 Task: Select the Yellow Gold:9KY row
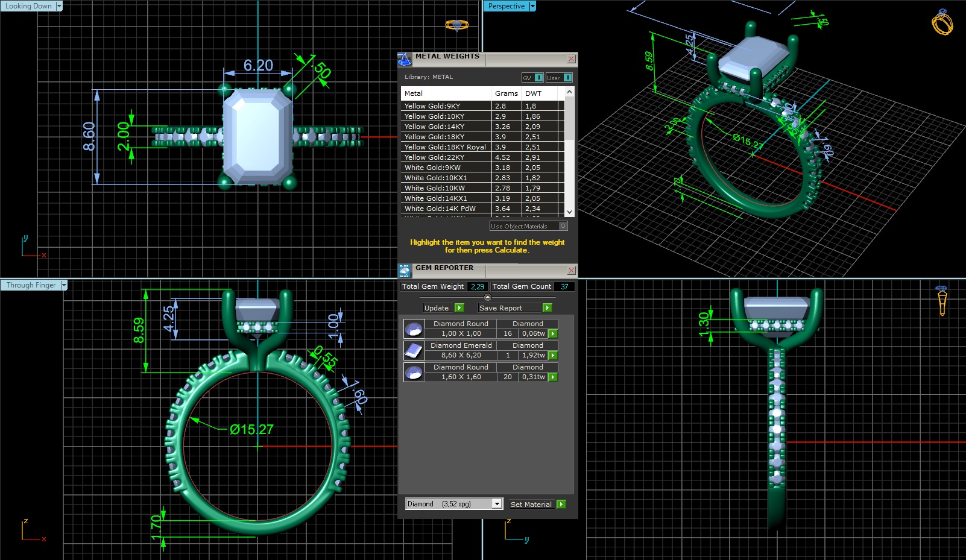pyautogui.click(x=483, y=106)
